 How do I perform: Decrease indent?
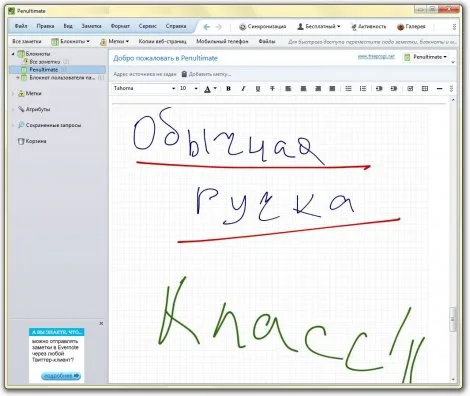point(379,89)
